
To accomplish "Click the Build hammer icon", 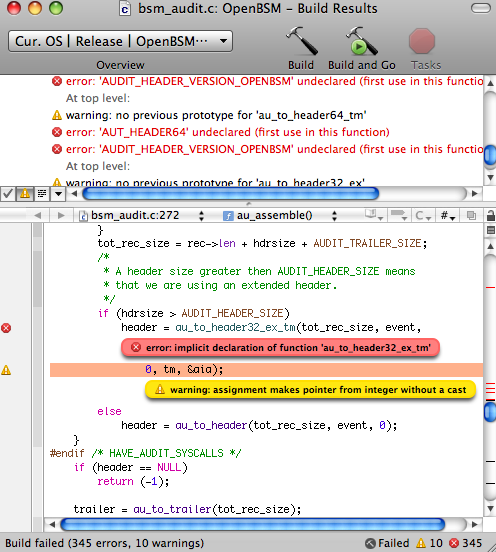I will pos(301,41).
